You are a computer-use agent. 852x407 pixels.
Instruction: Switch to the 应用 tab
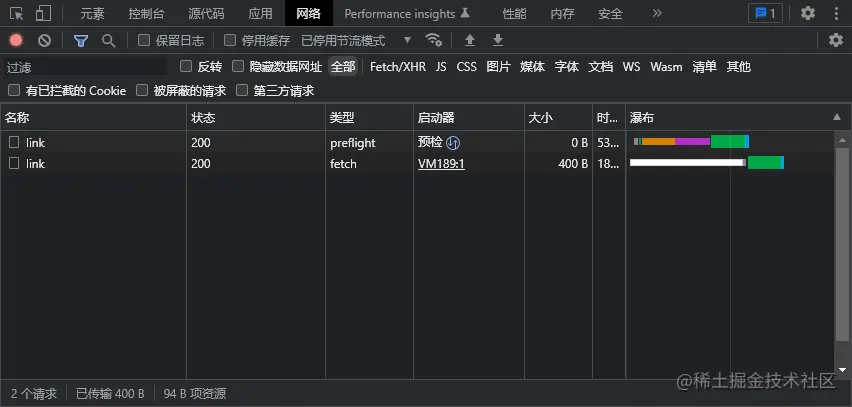point(260,14)
